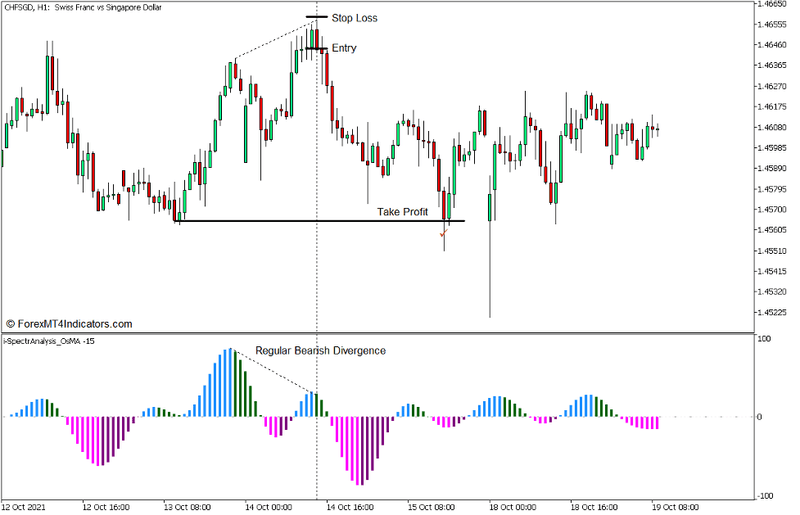Viewport: 800px width, 515px height.
Task: Click the indicator scale value 100
Action: tap(764, 339)
